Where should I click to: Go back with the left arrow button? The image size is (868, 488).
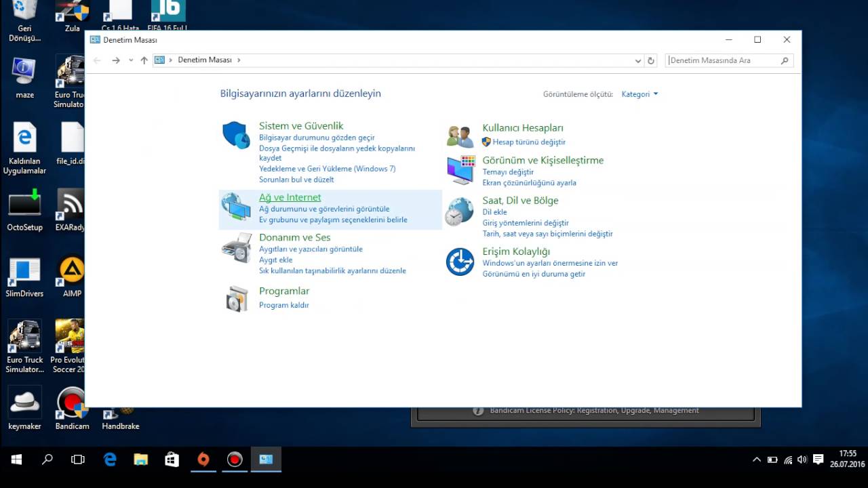click(97, 60)
